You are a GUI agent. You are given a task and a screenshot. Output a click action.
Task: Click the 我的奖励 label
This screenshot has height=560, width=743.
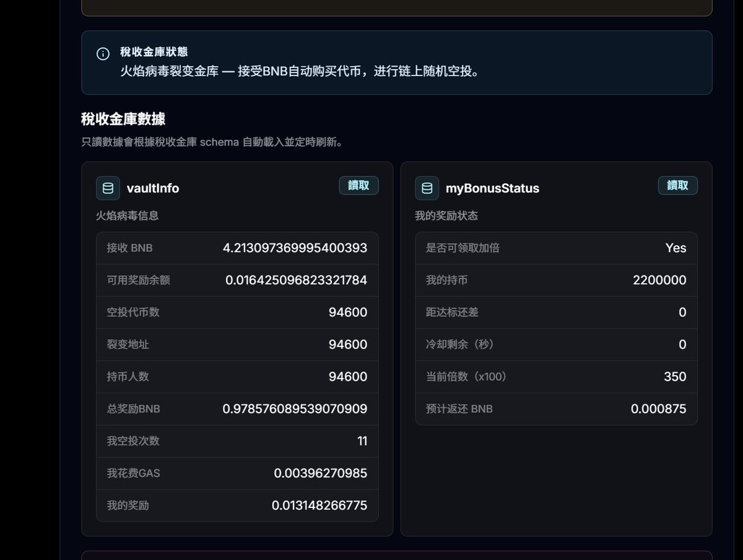128,506
